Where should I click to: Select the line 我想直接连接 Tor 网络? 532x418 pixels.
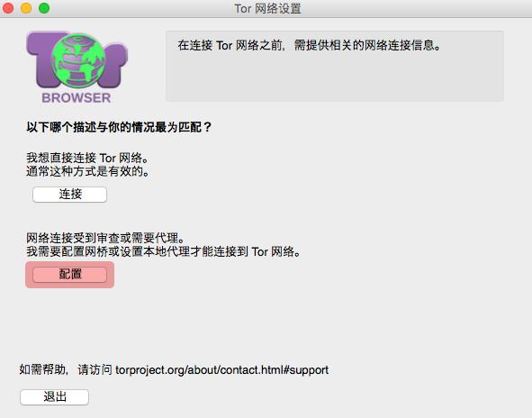coord(87,158)
